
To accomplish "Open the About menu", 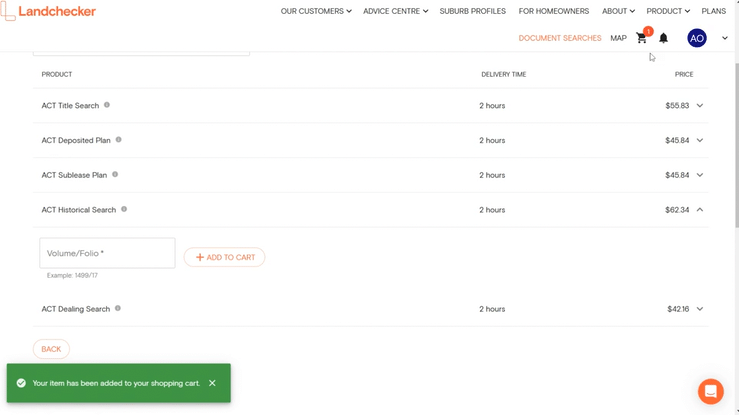I will [618, 11].
